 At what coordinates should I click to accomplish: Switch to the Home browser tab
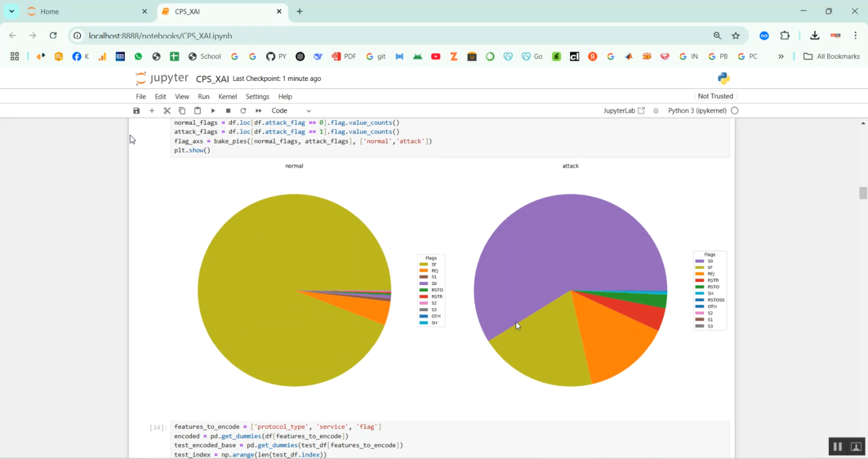(x=87, y=12)
